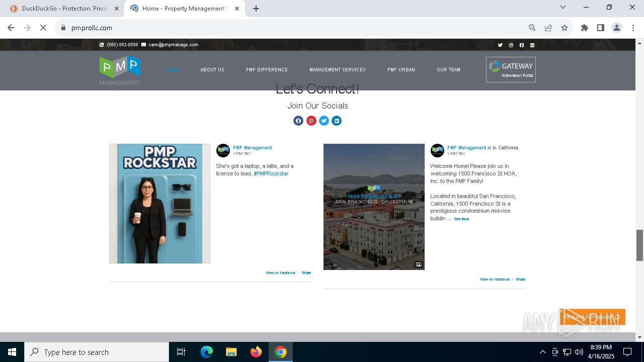Open the Chrome three-dot menu
The width and height of the screenshot is (644, 362).
(x=633, y=28)
